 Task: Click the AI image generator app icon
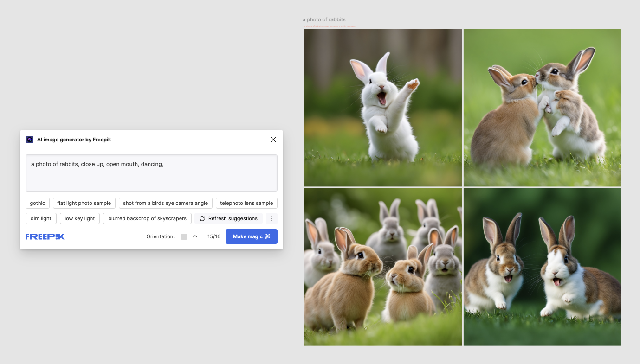coord(30,139)
